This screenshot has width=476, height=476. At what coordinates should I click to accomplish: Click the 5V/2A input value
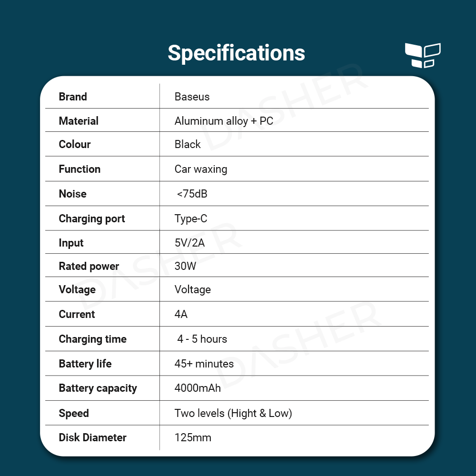coord(189,243)
